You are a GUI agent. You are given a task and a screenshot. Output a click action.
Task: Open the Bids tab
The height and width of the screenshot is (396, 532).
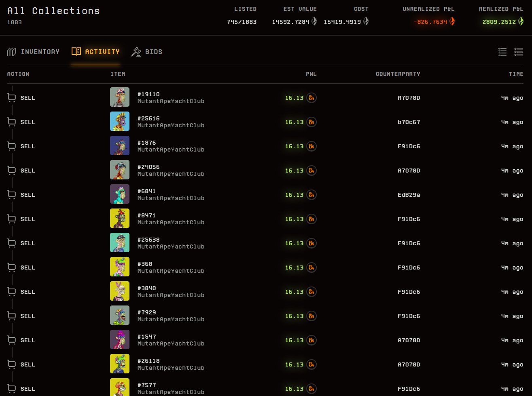pos(147,52)
